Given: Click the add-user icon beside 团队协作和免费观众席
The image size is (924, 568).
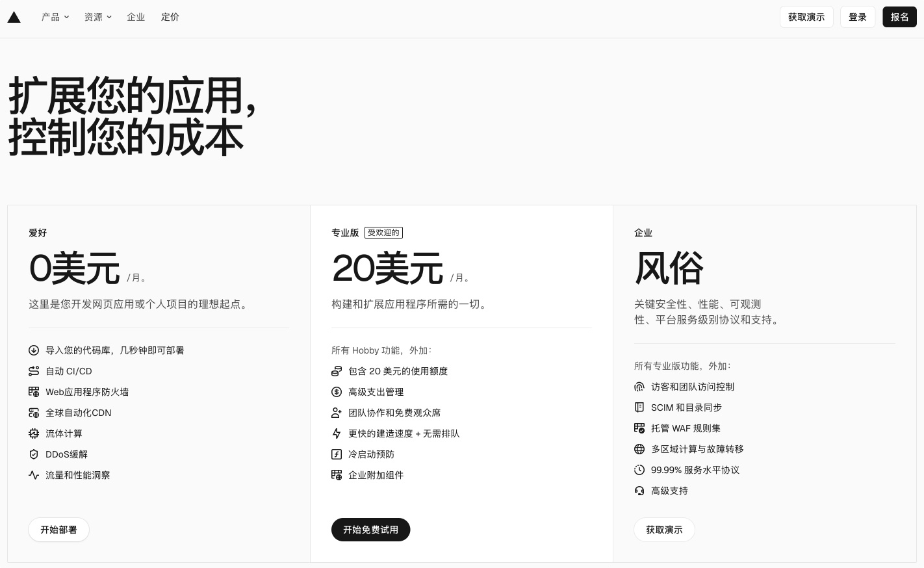Looking at the screenshot, I should click(x=337, y=413).
